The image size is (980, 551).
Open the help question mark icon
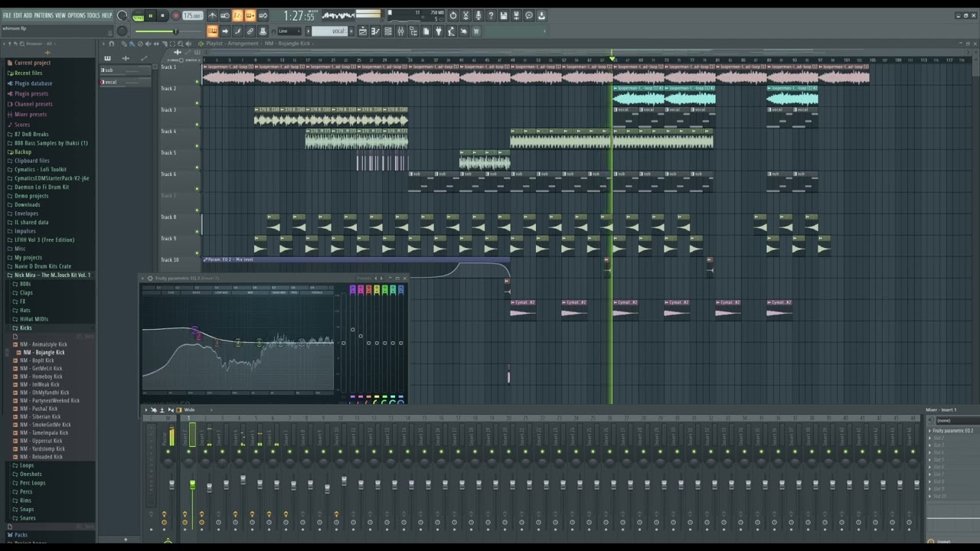491,15
